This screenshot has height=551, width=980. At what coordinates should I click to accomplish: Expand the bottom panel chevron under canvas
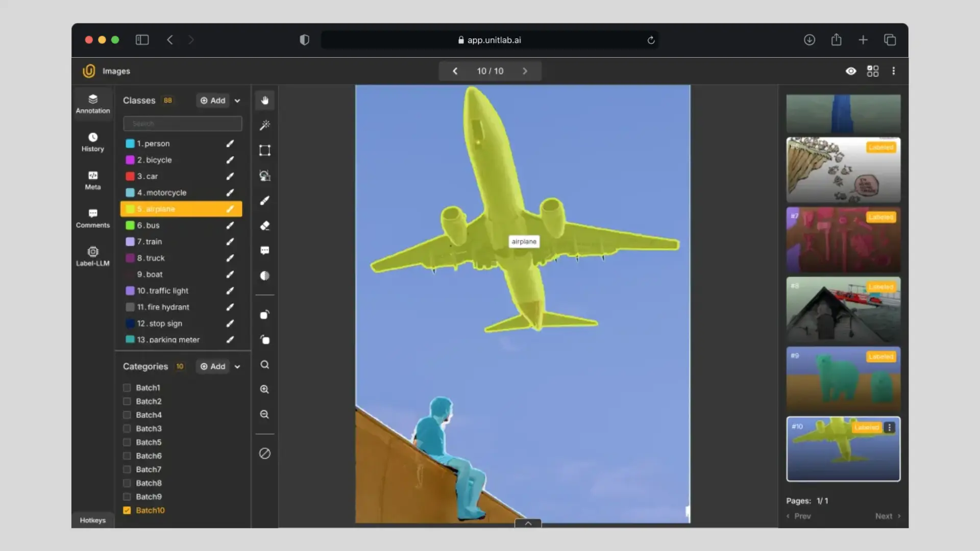point(528,523)
